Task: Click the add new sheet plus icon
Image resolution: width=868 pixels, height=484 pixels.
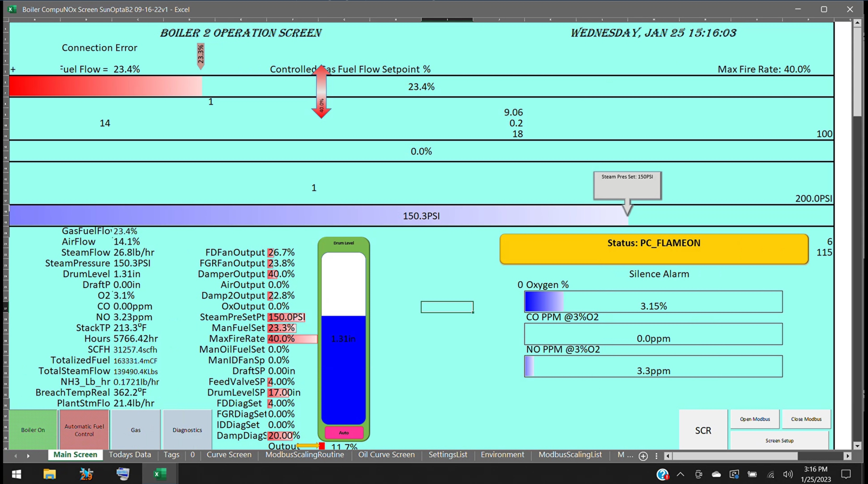Action: click(643, 456)
